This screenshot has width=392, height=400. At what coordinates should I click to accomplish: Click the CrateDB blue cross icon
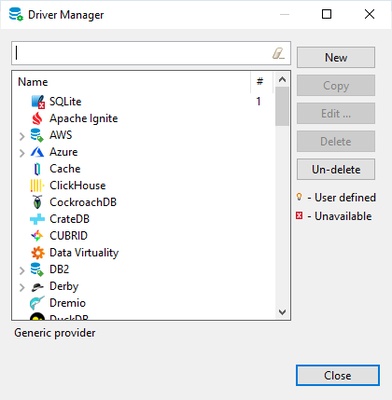tap(37, 219)
